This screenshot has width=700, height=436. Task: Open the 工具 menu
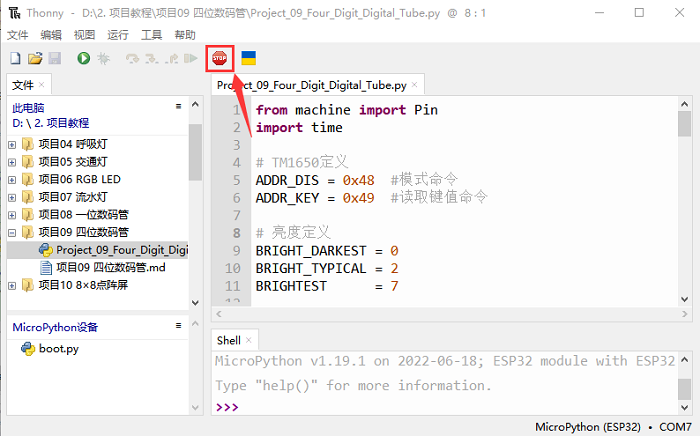151,34
